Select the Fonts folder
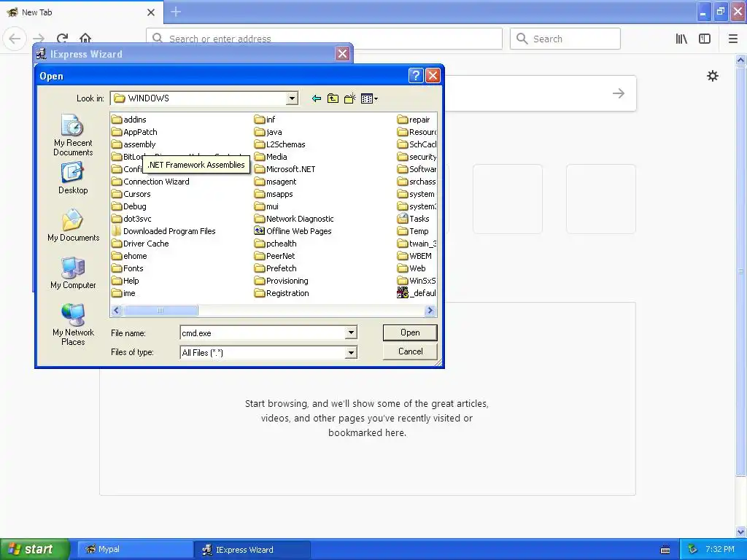Viewport: 747px width, 560px height. click(x=127, y=268)
